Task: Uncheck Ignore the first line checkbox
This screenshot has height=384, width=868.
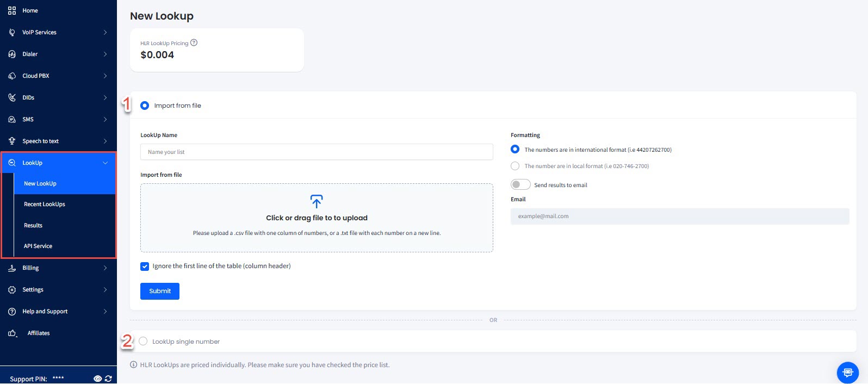Action: pyautogui.click(x=145, y=267)
